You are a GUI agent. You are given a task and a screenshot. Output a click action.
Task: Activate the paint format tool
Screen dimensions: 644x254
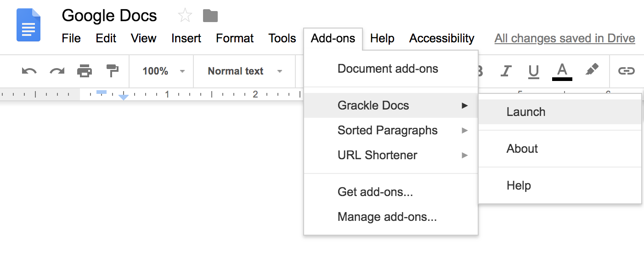tap(112, 71)
